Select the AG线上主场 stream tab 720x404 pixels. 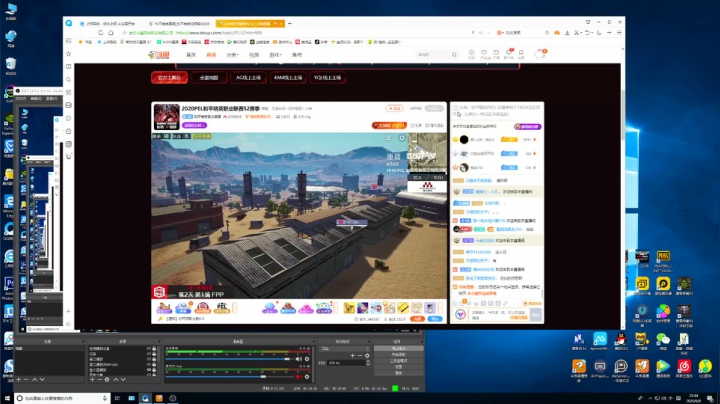coord(248,78)
